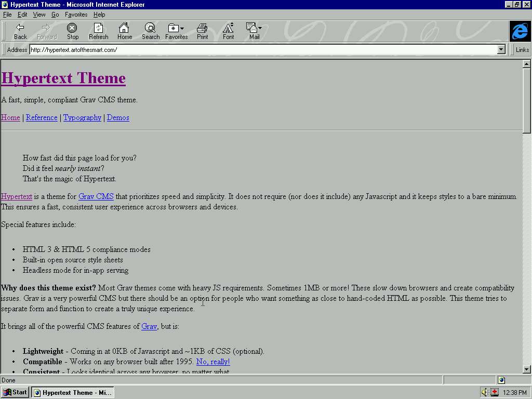The height and width of the screenshot is (399, 532).
Task: Open the Windows Start menu
Action: point(15,392)
